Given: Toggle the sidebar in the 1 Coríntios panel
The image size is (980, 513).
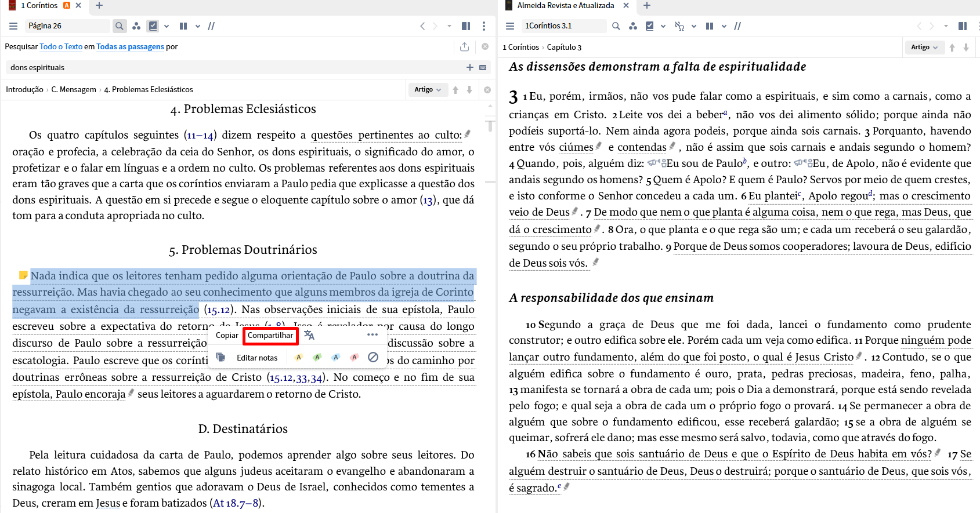Looking at the screenshot, I should [x=466, y=26].
